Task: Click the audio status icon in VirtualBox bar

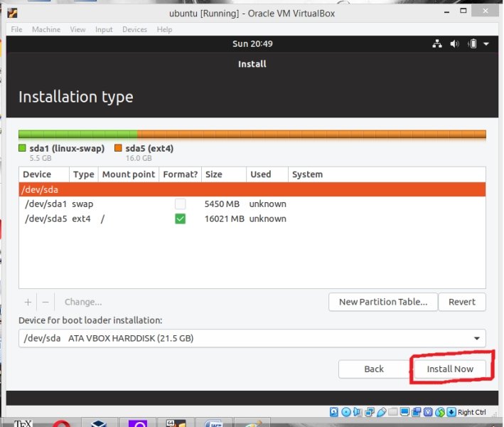Action: click(358, 412)
